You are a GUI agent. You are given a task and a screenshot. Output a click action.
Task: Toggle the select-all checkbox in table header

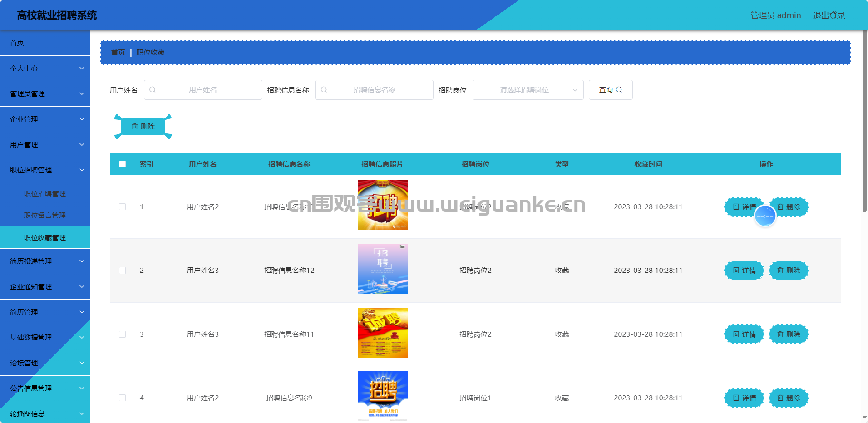pyautogui.click(x=123, y=164)
